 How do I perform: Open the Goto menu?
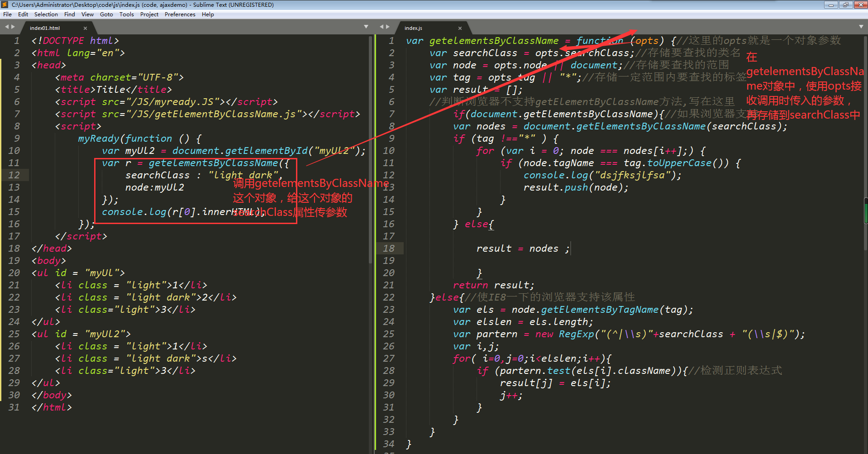coord(106,14)
